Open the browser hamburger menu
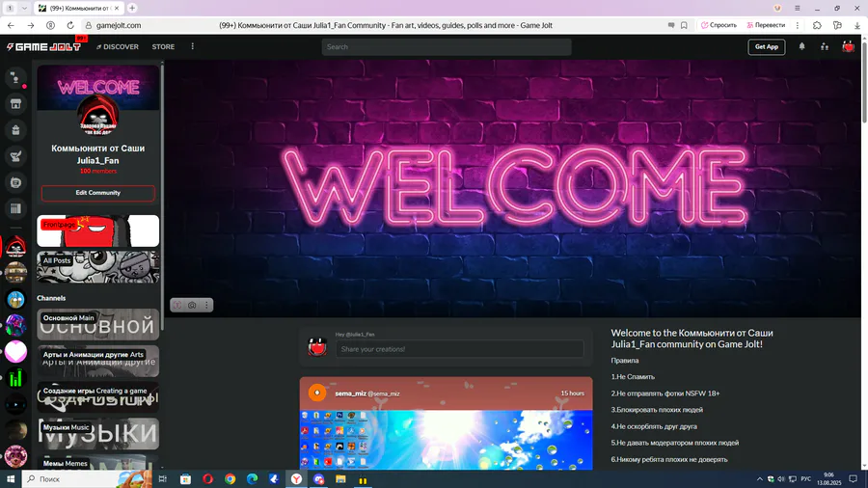 (798, 9)
